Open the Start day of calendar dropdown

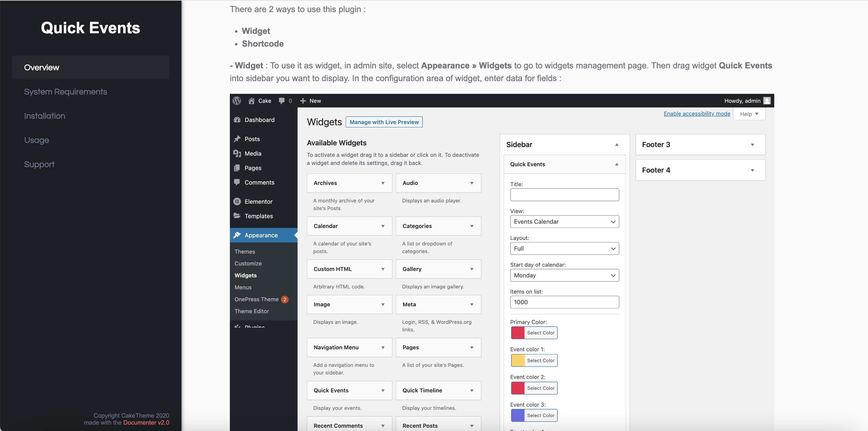[x=564, y=275]
